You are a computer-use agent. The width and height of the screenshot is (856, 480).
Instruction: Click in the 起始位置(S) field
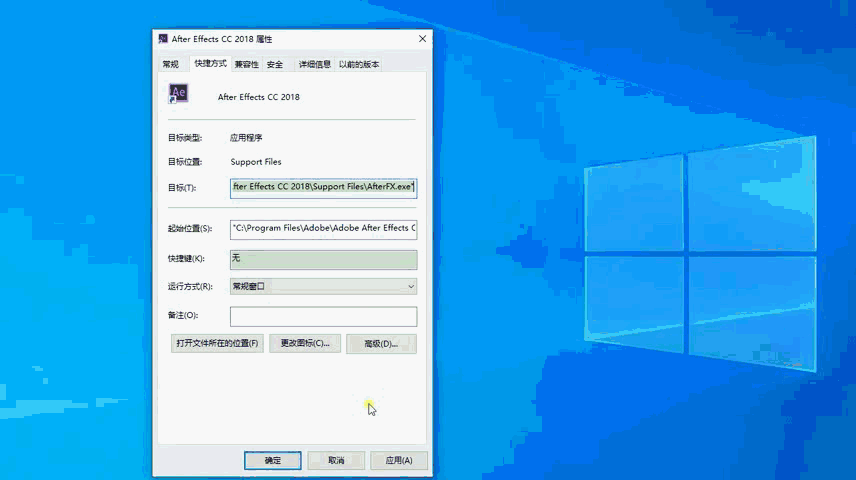tap(323, 229)
